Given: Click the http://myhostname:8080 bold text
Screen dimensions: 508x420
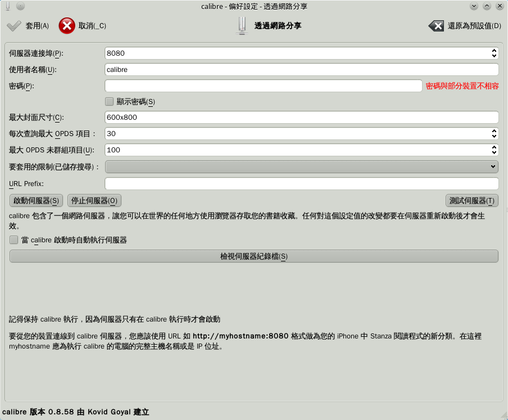Looking at the screenshot, I should coord(241,336).
